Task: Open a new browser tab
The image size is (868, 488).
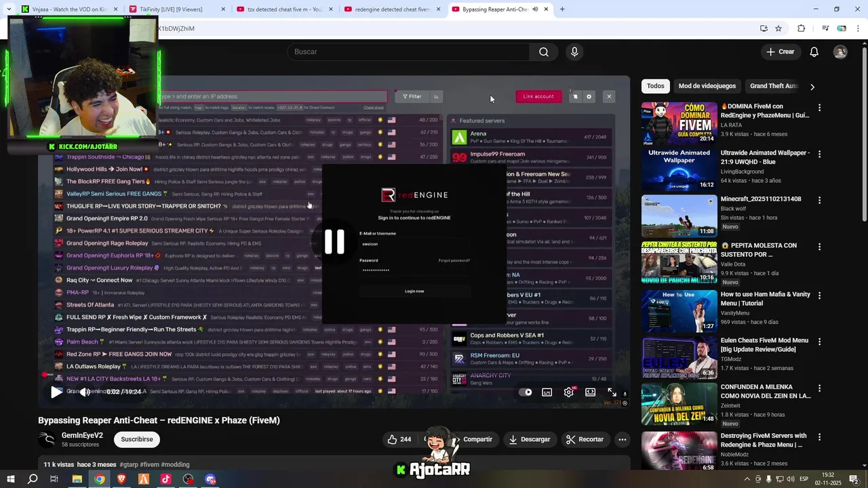Action: (x=562, y=9)
